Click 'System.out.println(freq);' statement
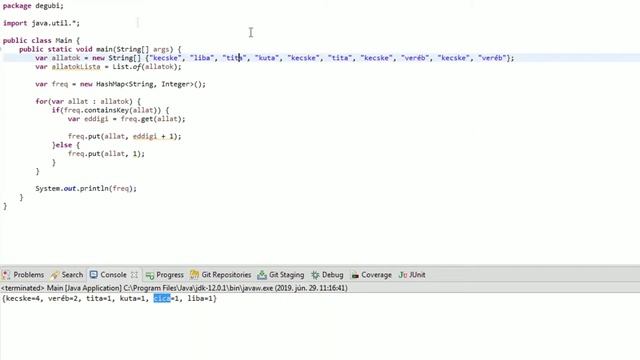 coord(86,188)
